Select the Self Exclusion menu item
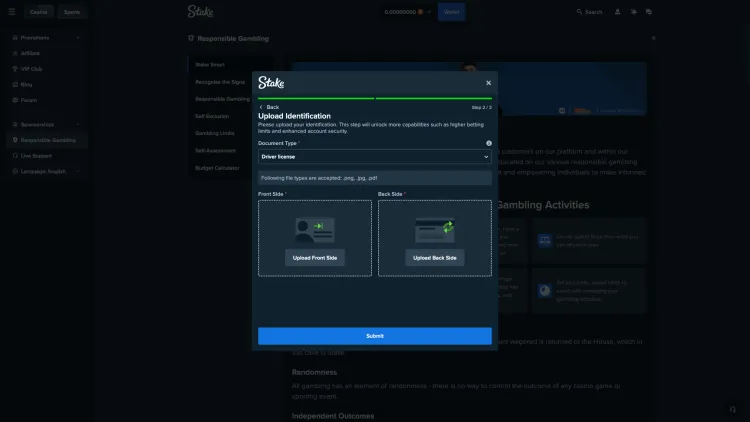 (212, 116)
